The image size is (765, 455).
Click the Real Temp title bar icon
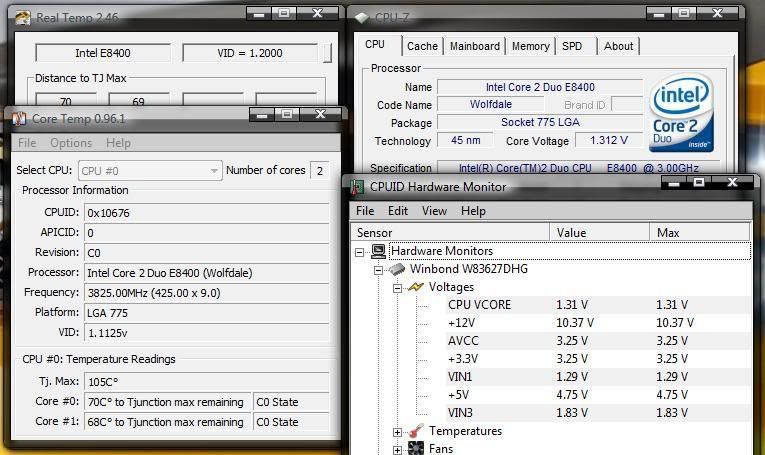pos(22,18)
